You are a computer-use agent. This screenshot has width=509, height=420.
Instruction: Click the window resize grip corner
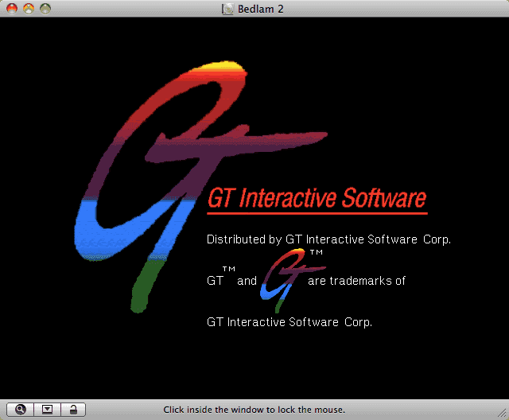502,413
